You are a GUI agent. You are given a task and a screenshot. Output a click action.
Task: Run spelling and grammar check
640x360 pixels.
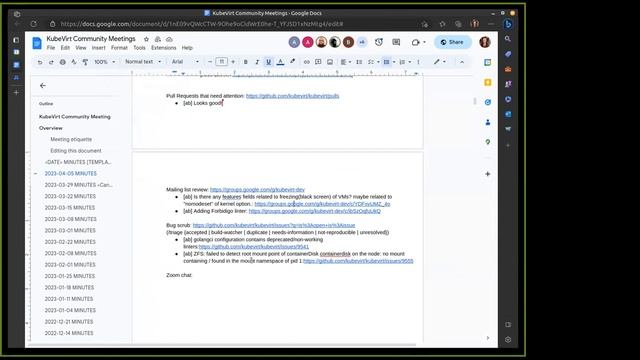[x=74, y=62]
